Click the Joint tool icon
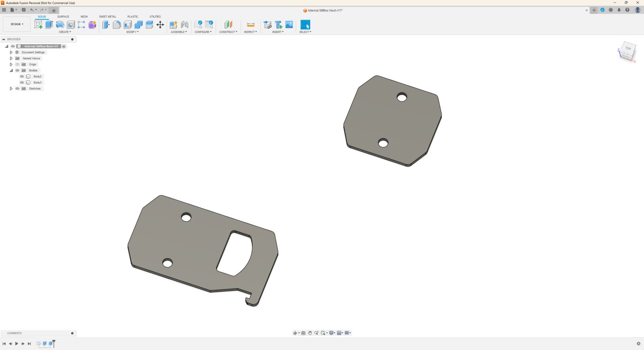The height and width of the screenshot is (350, 644). pos(185,25)
